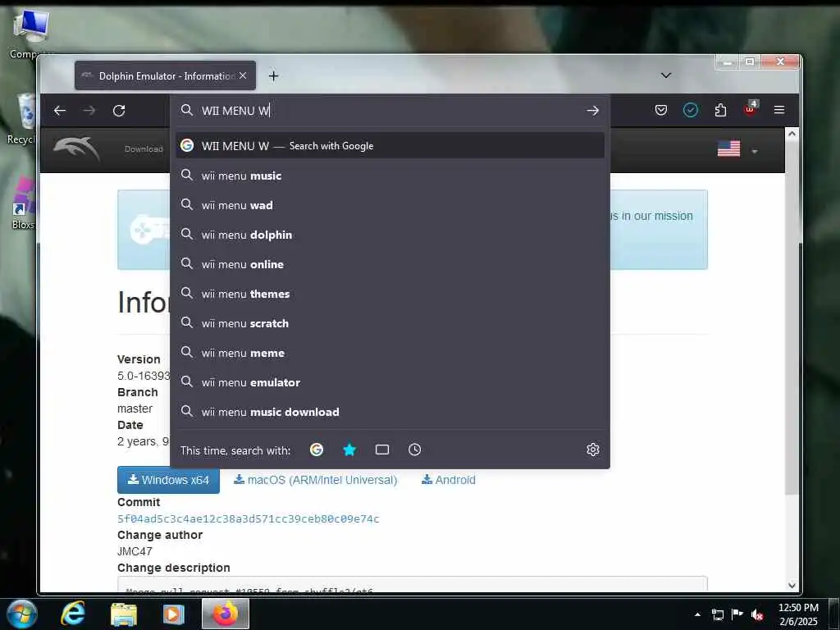Click inside the address bar text field

(391, 111)
